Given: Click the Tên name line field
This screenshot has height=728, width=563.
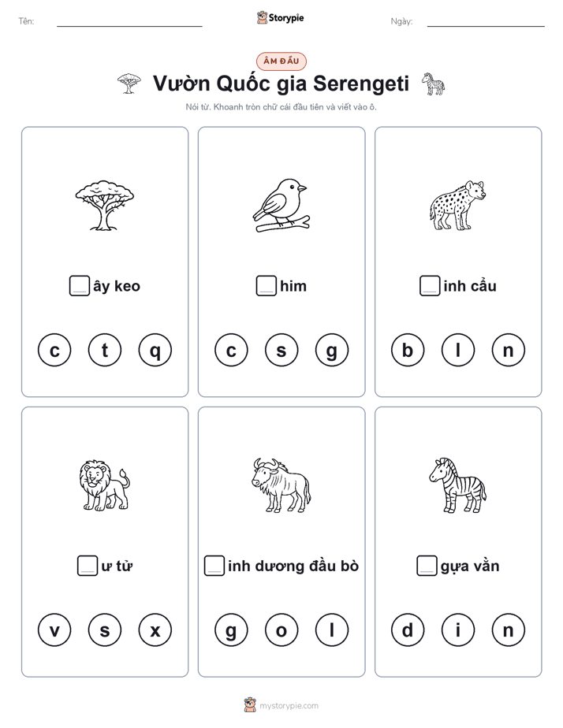Looking at the screenshot, I should [x=129, y=21].
